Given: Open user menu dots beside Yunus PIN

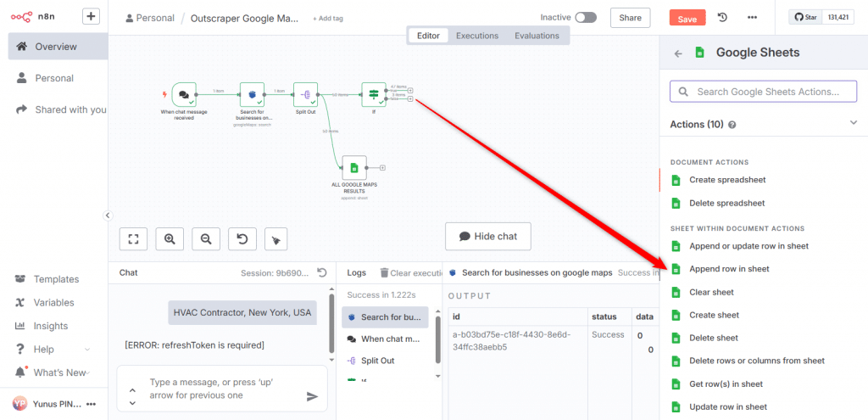Looking at the screenshot, I should pos(92,404).
